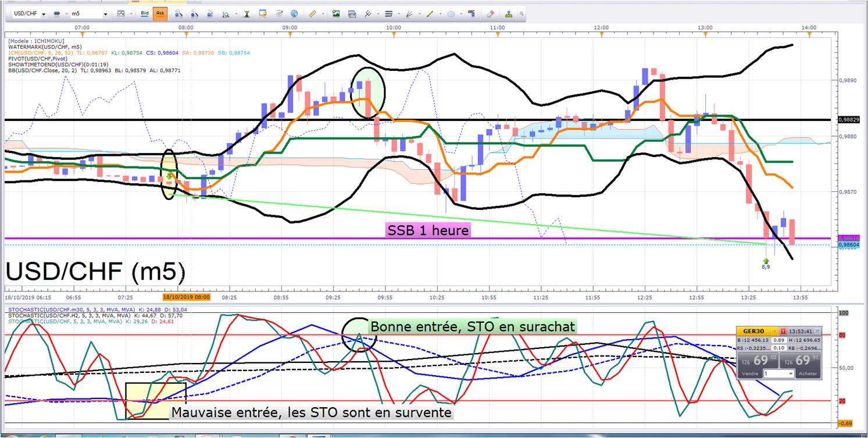Viewport: 868px width, 438px height.
Task: Expand the trend line tool arrow
Action: pos(440,13)
